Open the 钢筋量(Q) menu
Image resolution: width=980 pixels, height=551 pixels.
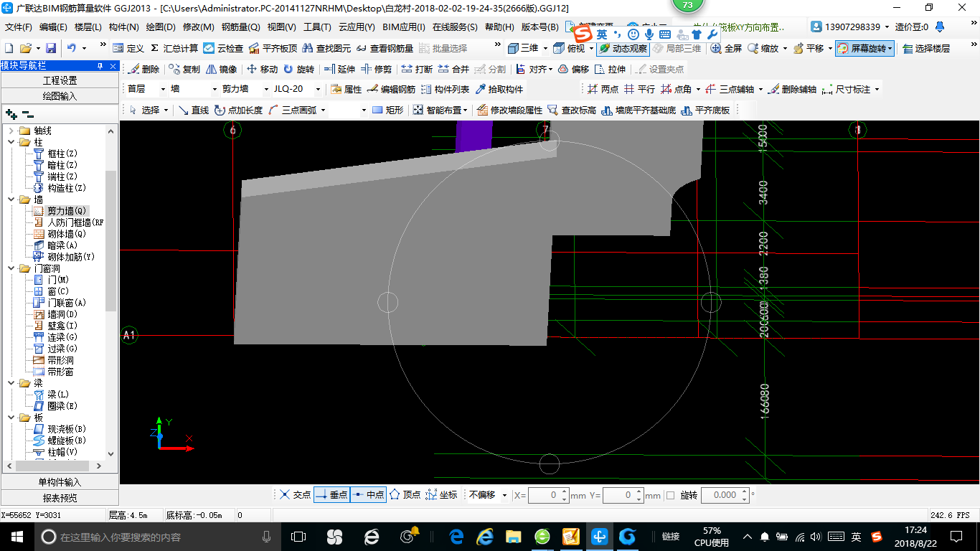coord(241,27)
